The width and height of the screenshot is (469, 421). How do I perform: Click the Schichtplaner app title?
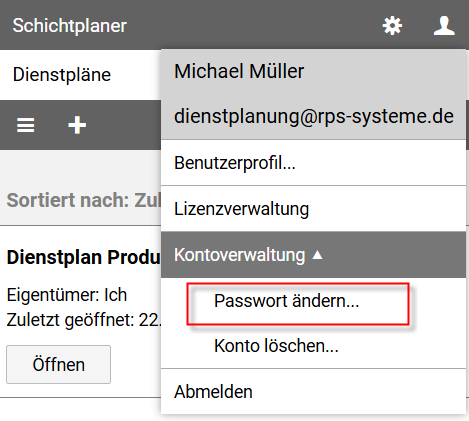point(70,26)
